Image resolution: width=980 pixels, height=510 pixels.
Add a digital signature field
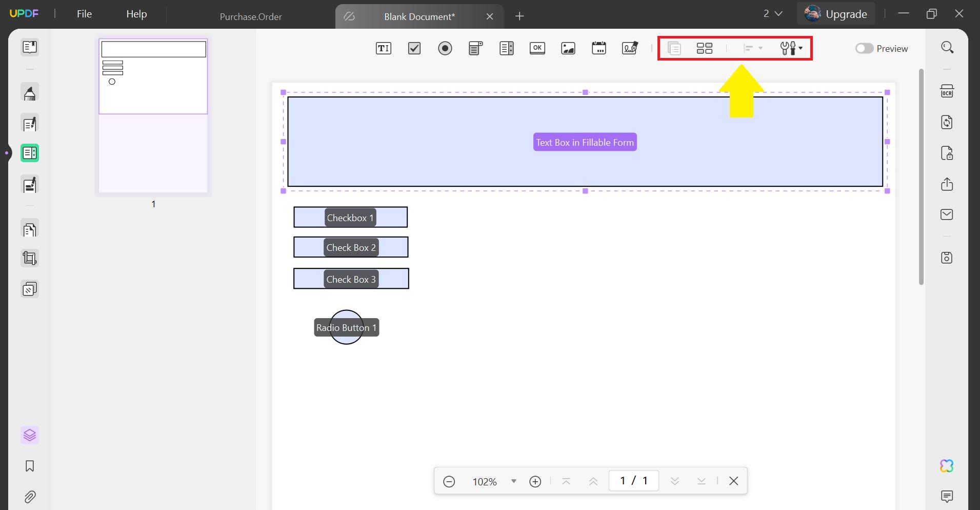click(x=629, y=48)
